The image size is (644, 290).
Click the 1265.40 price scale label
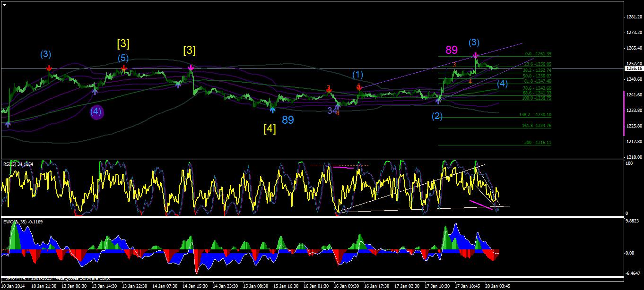tap(633, 48)
